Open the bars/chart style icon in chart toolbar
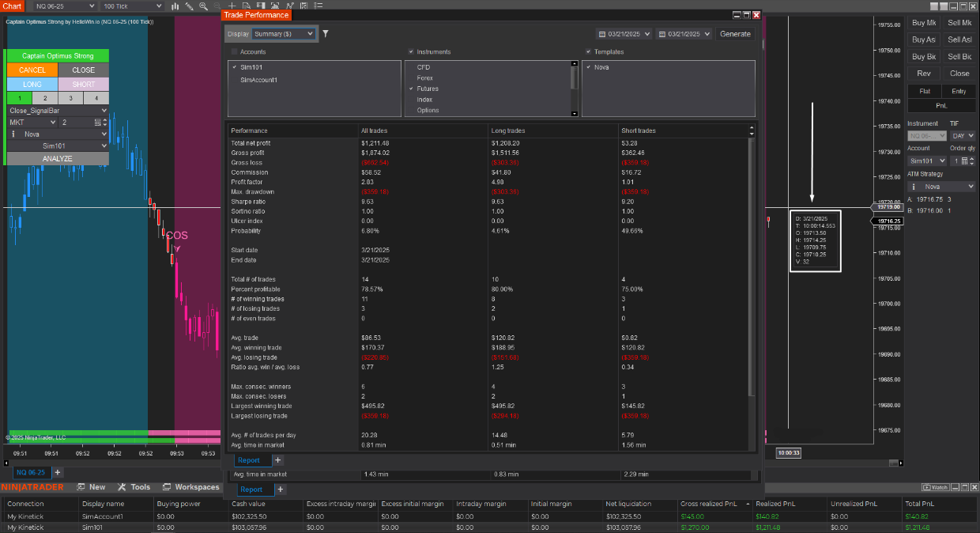 pos(175,6)
